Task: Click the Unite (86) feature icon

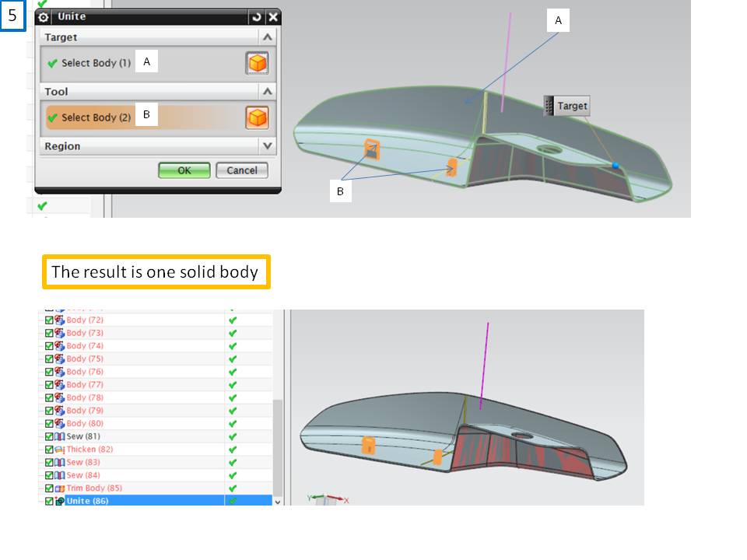Action: [x=60, y=501]
